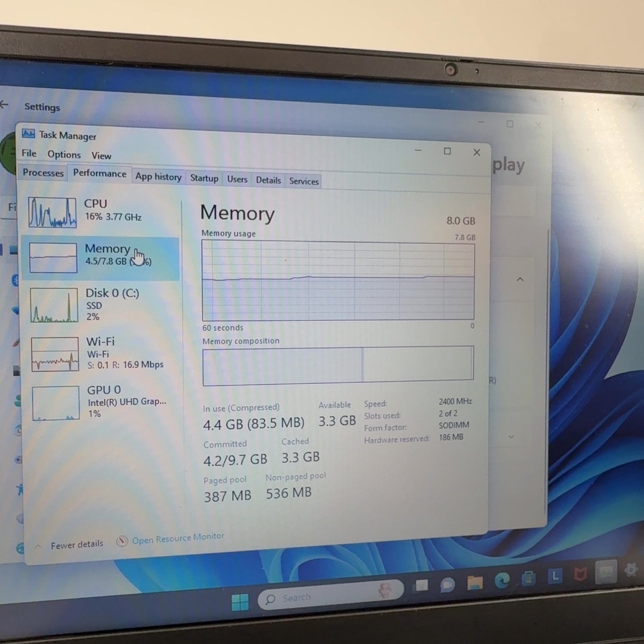Expand the Settings section chevron down arrow
This screenshot has width=644, height=644.
511,437
